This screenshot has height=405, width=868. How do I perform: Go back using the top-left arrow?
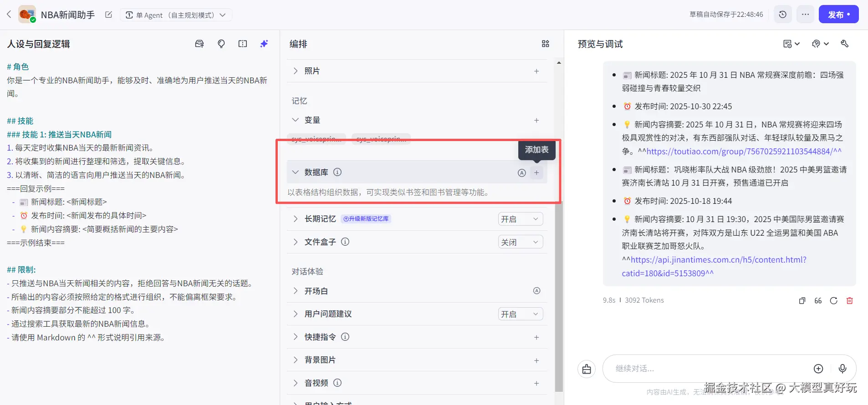(9, 15)
